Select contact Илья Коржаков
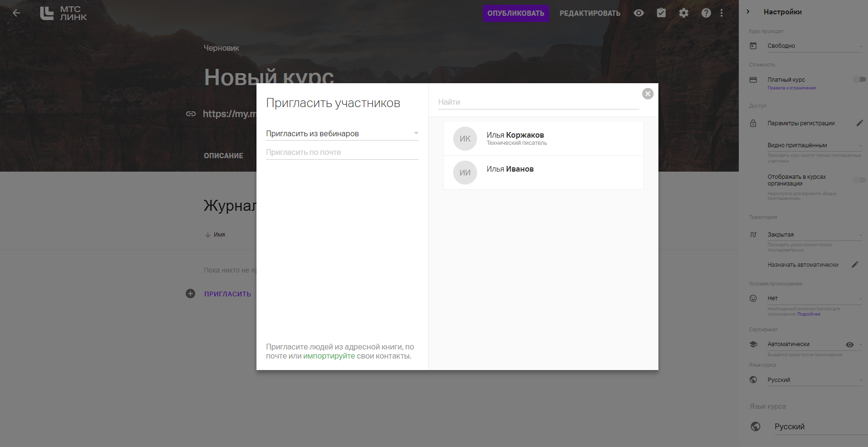Screen dimensions: 868x447 [543, 139]
